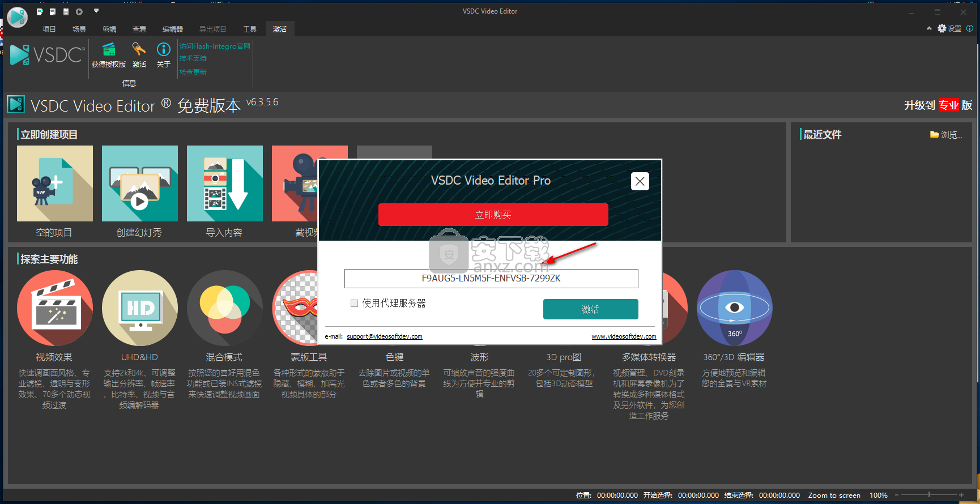Collapse the ribbon with the up arrow

(x=929, y=28)
